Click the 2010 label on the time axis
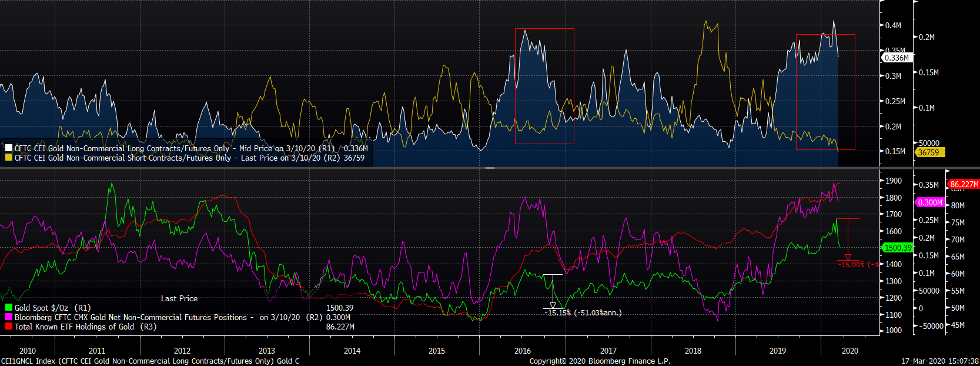 [27, 351]
